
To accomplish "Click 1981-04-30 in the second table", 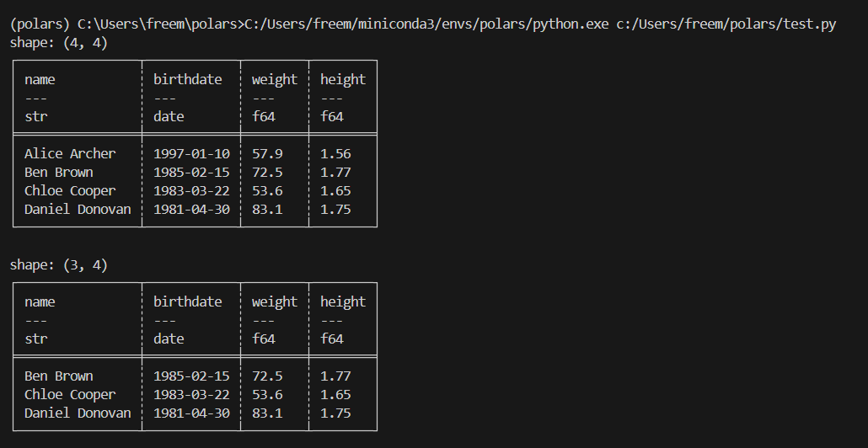I will tap(191, 413).
